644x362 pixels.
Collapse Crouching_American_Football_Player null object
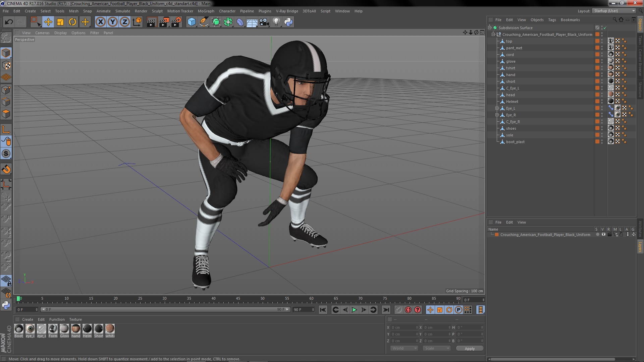click(x=493, y=35)
